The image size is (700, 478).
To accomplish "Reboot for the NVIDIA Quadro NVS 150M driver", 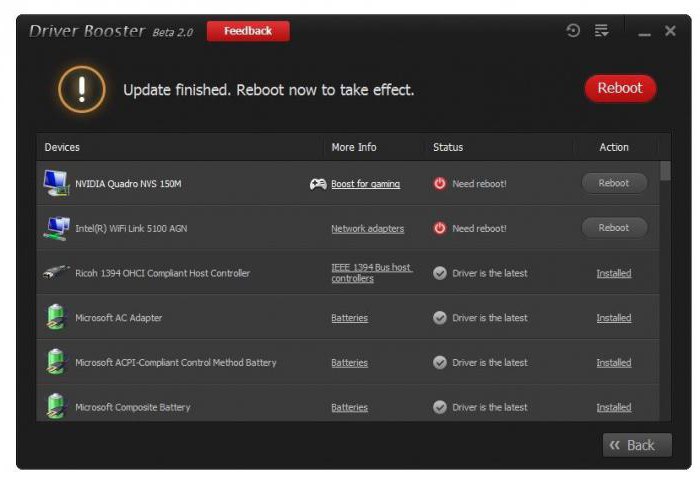I will coord(614,183).
